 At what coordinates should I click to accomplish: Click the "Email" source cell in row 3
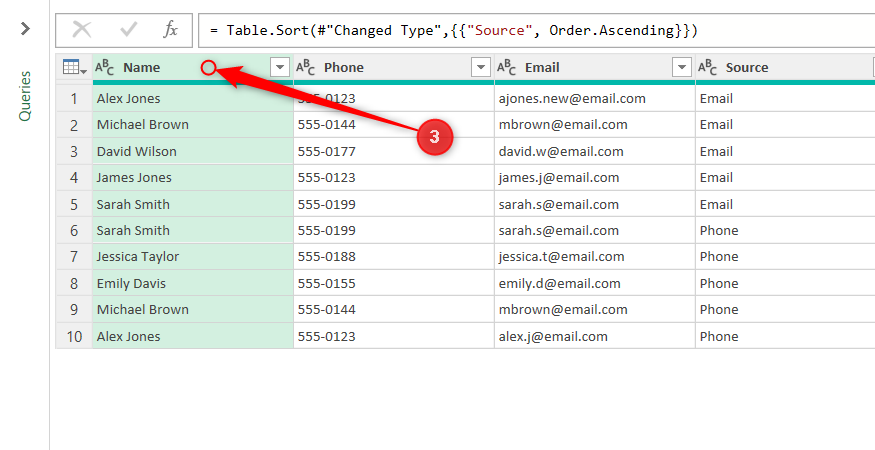tap(785, 151)
